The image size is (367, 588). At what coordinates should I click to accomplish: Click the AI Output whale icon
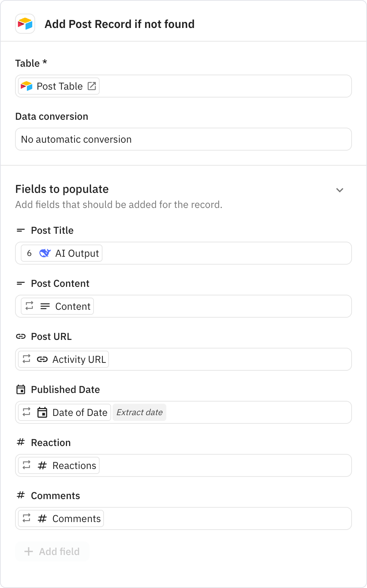click(45, 253)
